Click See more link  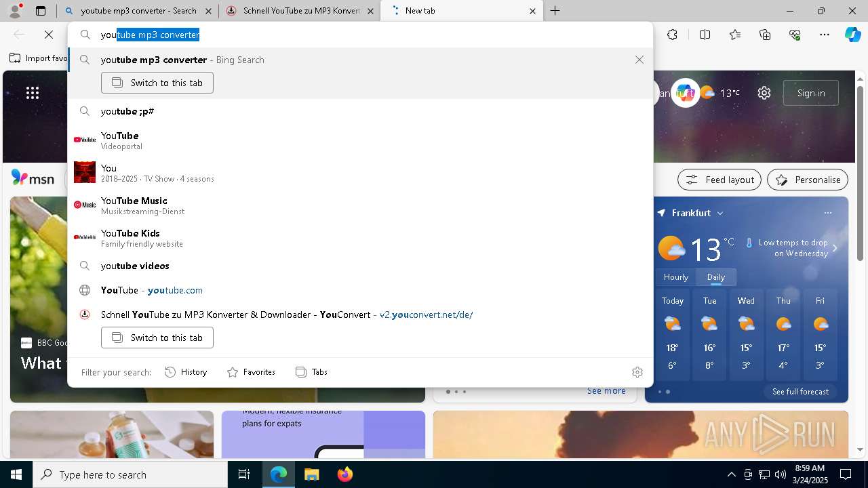[x=606, y=391]
